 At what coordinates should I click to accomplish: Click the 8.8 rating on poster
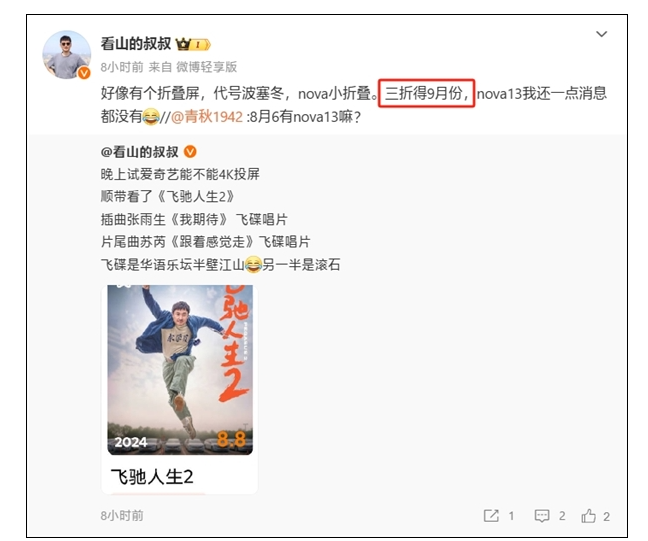click(x=231, y=440)
